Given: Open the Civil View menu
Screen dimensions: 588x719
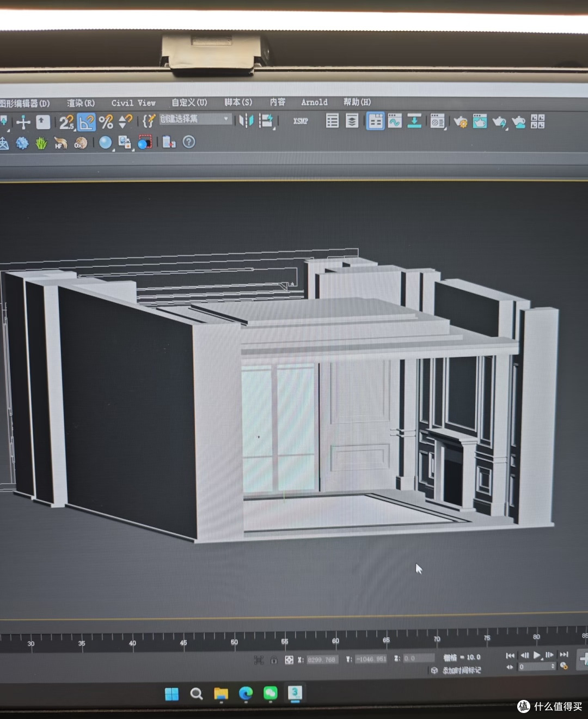Looking at the screenshot, I should (x=133, y=102).
